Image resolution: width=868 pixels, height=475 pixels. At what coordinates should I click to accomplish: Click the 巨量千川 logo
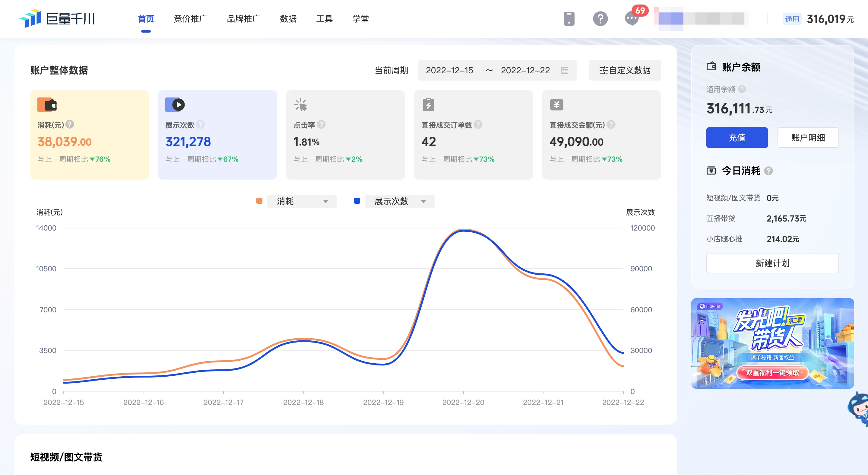(57, 18)
